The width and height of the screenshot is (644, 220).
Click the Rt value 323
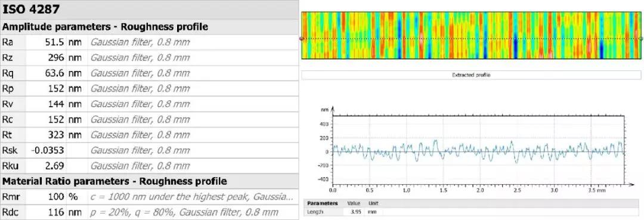pyautogui.click(x=56, y=135)
